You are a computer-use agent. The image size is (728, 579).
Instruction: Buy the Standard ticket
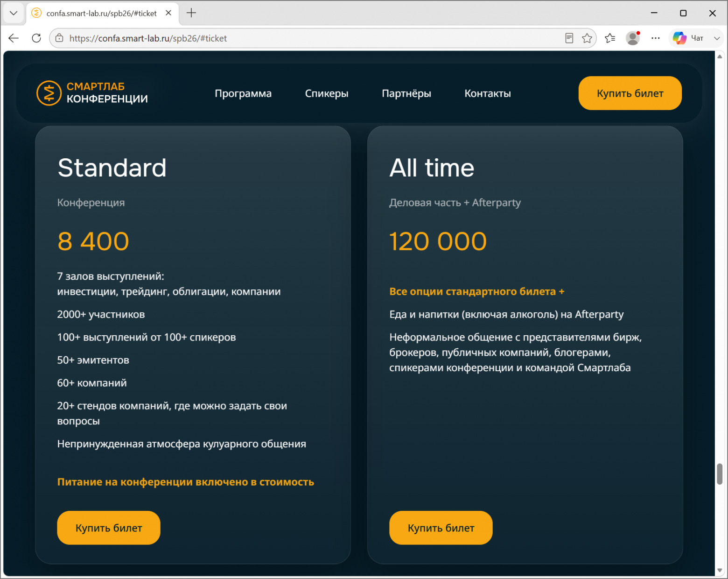(109, 528)
